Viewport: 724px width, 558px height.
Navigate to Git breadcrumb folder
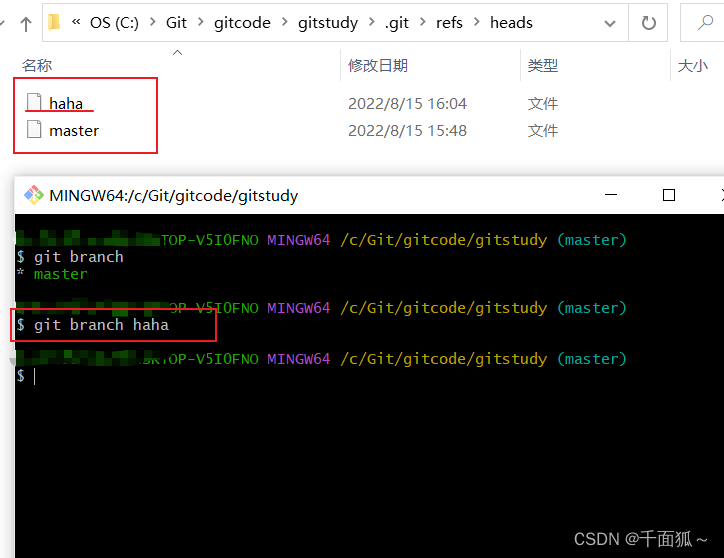tap(176, 23)
